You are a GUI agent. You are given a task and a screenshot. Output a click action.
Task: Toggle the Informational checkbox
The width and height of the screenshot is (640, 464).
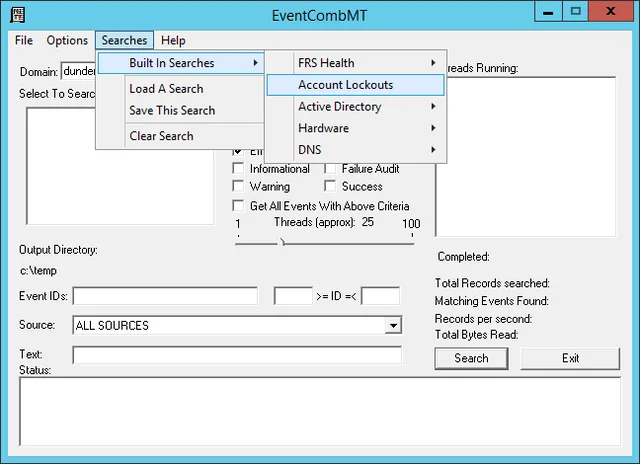click(238, 168)
